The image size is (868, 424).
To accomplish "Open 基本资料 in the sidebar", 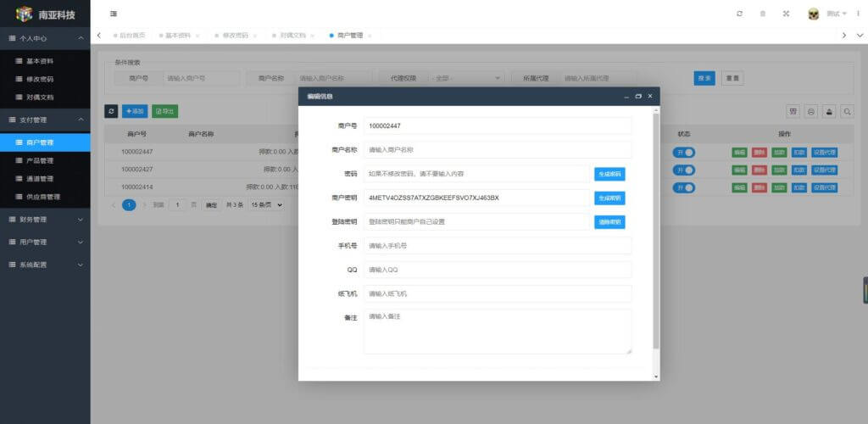I will [45, 61].
